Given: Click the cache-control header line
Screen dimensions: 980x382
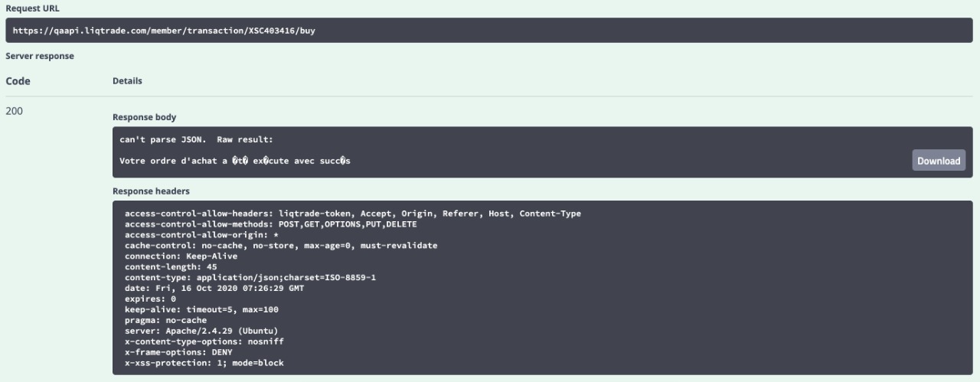Looking at the screenshot, I should (280, 246).
